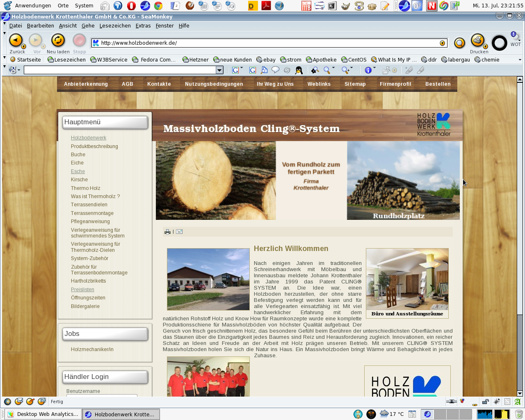Image resolution: width=525 pixels, height=420 pixels.
Task: Open the Startseite bookmark button
Action: [25, 60]
